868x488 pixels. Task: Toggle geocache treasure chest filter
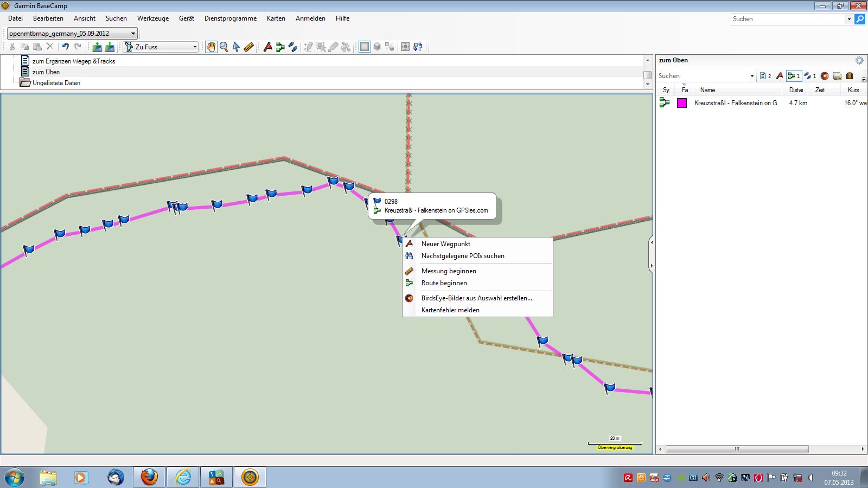click(x=850, y=76)
